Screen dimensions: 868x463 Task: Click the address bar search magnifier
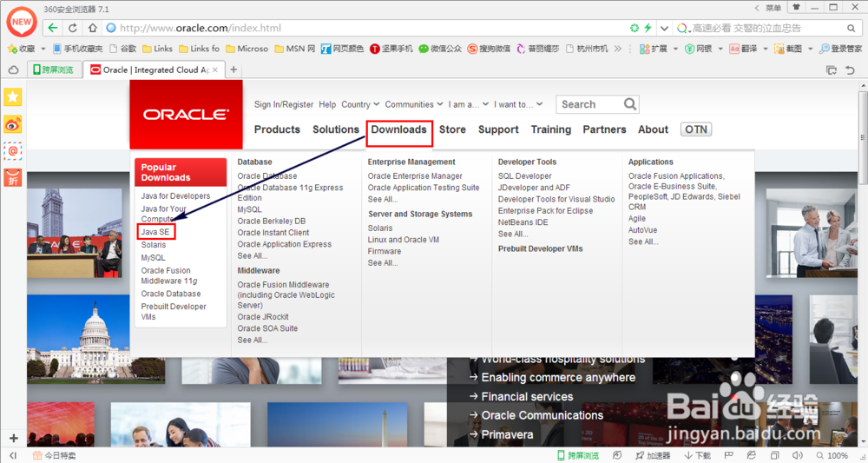coord(851,29)
